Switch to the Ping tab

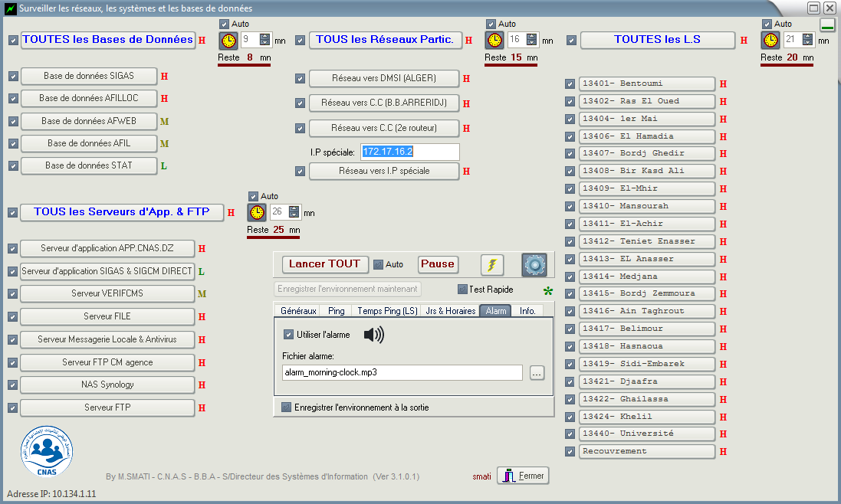pyautogui.click(x=337, y=311)
